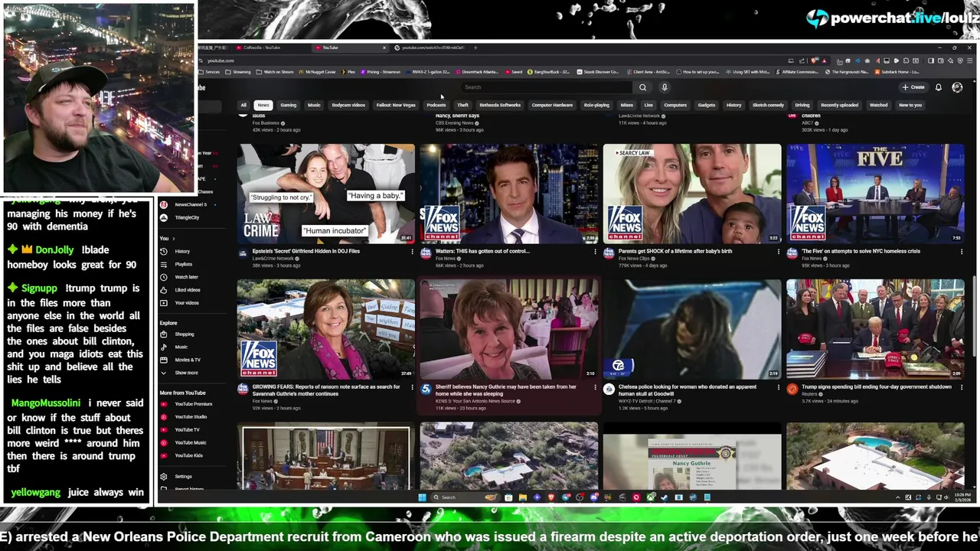Open the TriangleCity subscription
The height and width of the screenshot is (551, 980).
click(x=187, y=217)
